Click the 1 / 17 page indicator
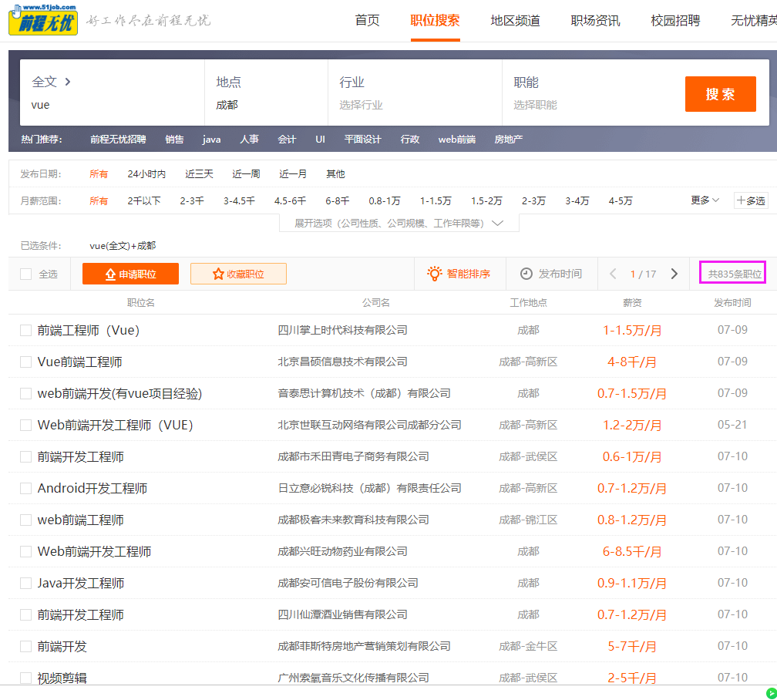Image resolution: width=777 pixels, height=700 pixels. (643, 274)
